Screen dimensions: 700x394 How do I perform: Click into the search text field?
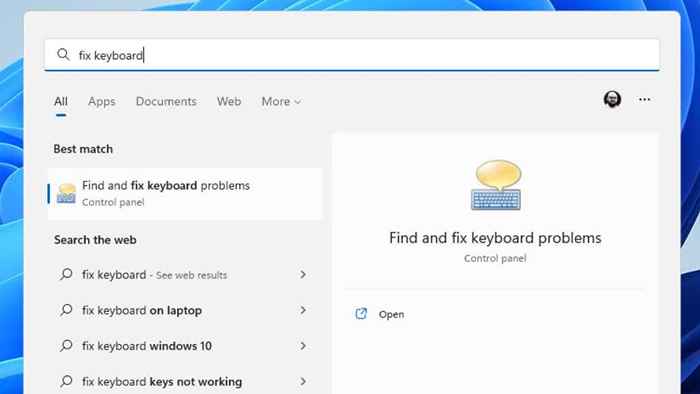tap(352, 55)
